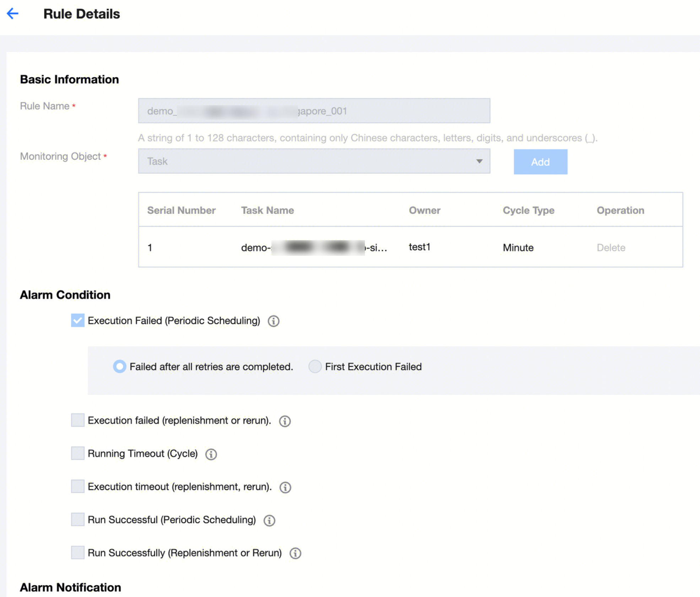
Task: Tick Execution timeout (replenishment, rerun) checkbox
Action: pyautogui.click(x=77, y=486)
